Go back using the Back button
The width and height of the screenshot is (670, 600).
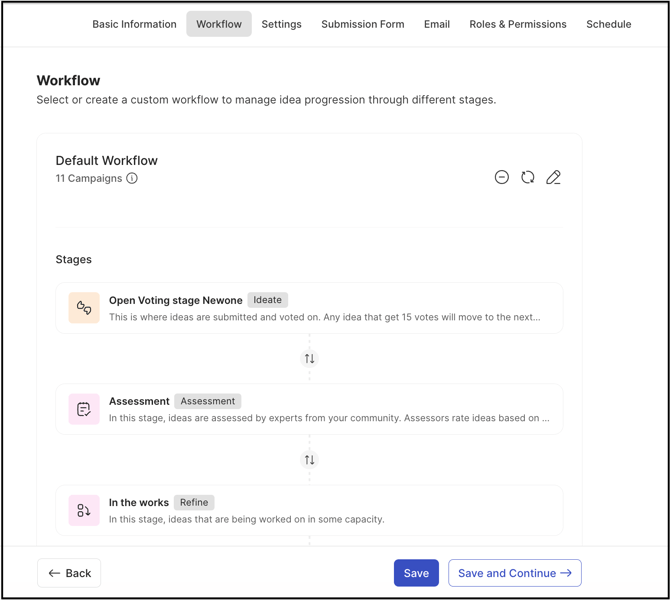pyautogui.click(x=69, y=573)
